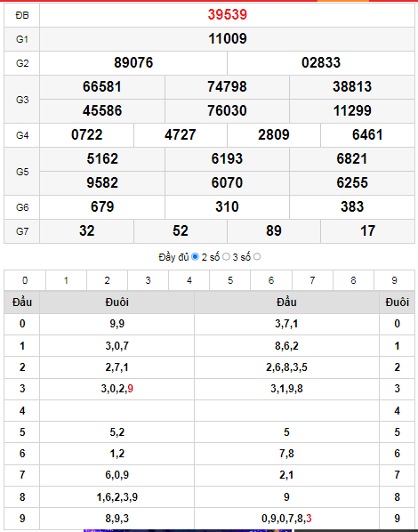Click digit filter tab 0
The width and height of the screenshot is (418, 532).
25,280
